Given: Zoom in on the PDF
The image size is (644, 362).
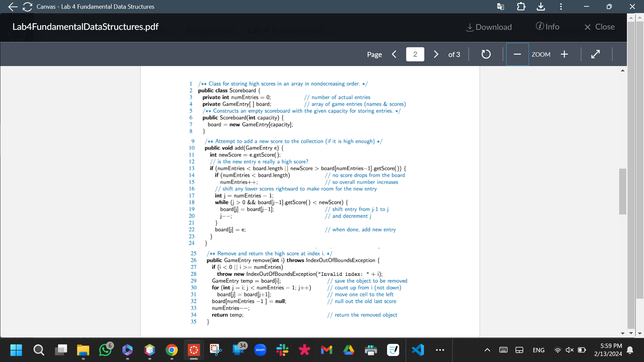Looking at the screenshot, I should point(565,54).
